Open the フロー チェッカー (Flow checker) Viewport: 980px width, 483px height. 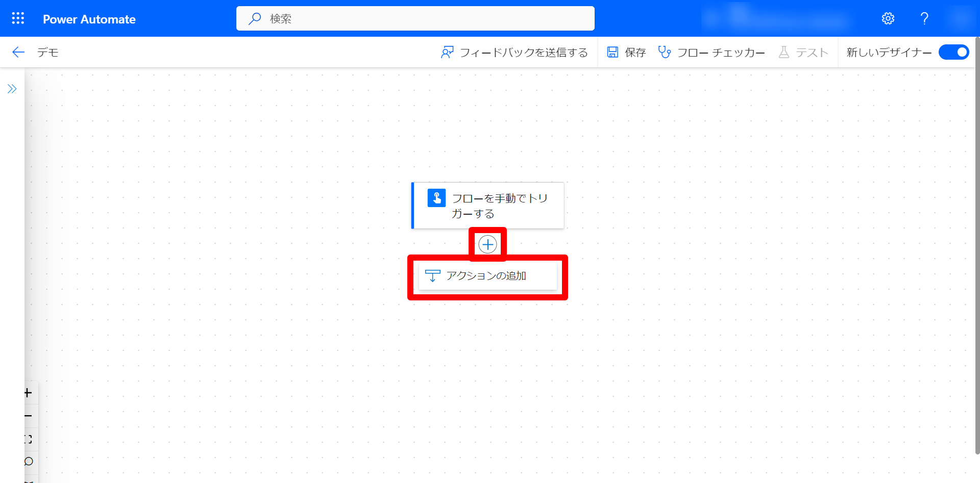point(712,52)
